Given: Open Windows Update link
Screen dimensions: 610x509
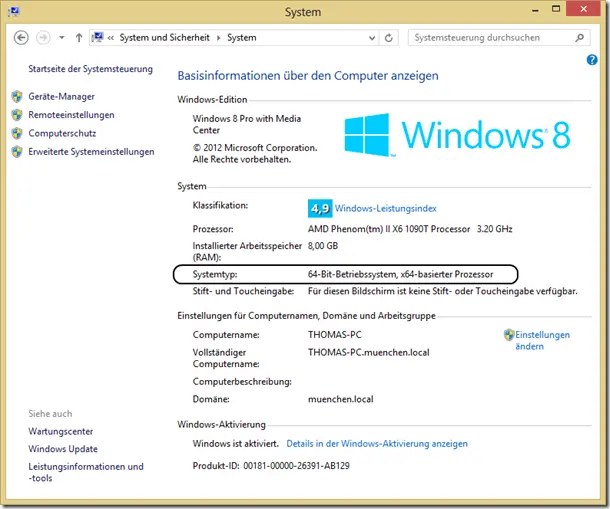Looking at the screenshot, I should coord(63,449).
